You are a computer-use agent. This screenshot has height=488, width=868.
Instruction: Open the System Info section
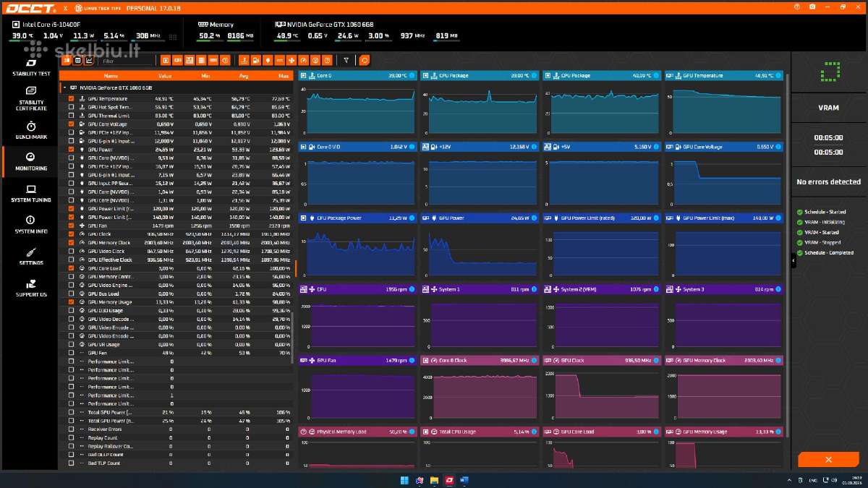click(x=30, y=225)
